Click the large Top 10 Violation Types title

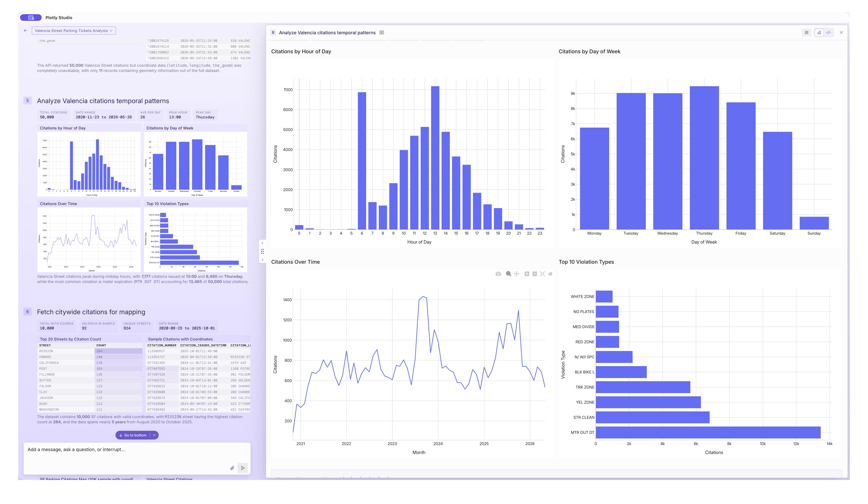[x=586, y=262]
